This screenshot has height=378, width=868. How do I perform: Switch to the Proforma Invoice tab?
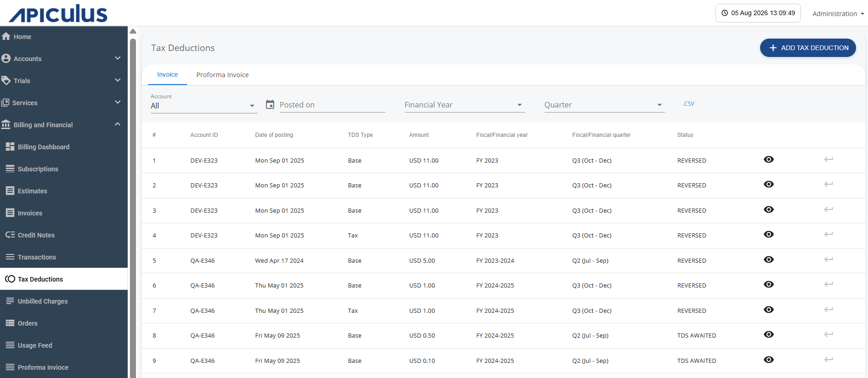pyautogui.click(x=222, y=75)
